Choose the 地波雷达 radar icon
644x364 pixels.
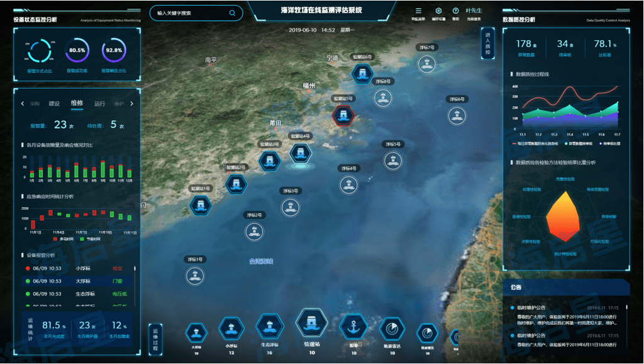[x=392, y=329]
